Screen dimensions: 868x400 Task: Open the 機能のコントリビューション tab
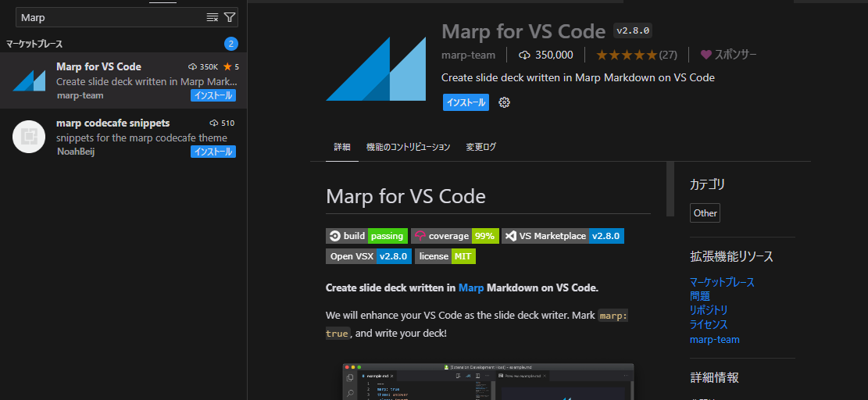[x=408, y=147]
